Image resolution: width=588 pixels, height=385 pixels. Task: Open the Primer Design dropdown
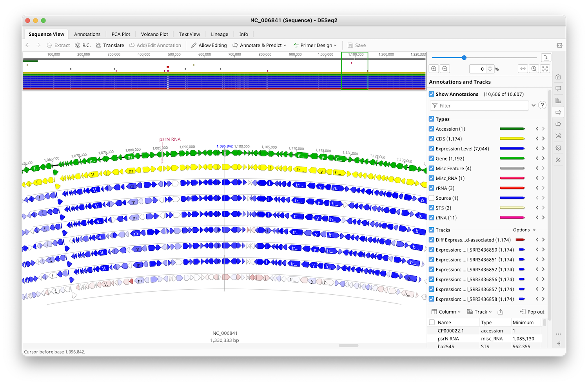click(x=315, y=45)
